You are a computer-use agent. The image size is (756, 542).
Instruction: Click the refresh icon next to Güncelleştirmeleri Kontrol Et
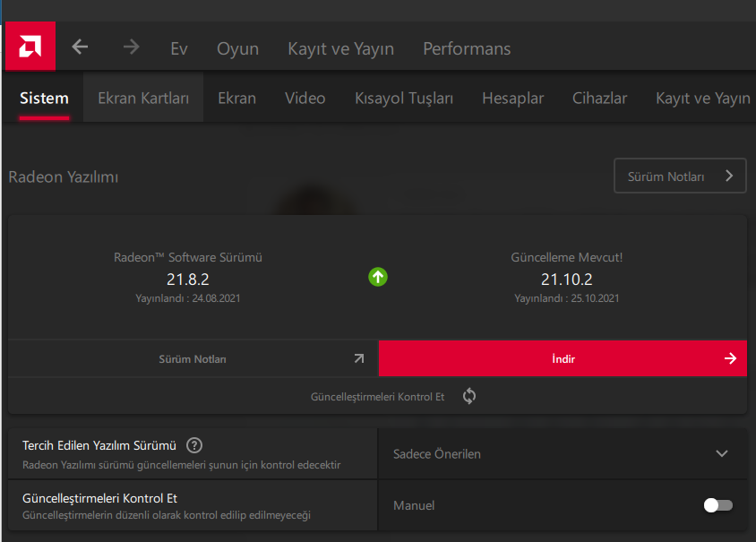click(x=469, y=396)
